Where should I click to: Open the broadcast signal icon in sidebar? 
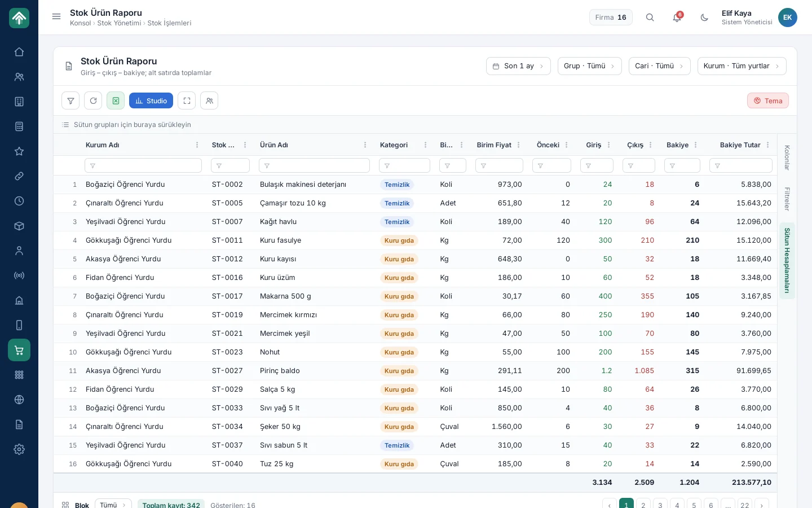click(19, 275)
